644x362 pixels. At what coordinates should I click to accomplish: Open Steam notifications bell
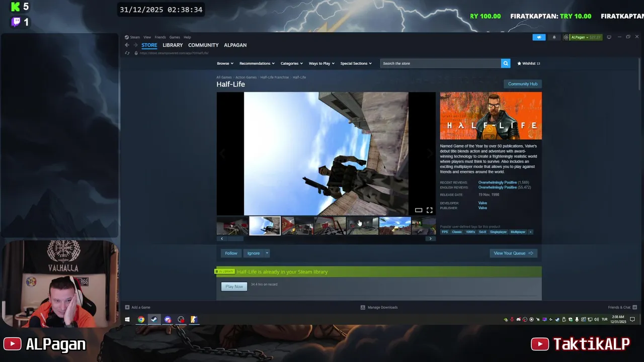(x=554, y=37)
